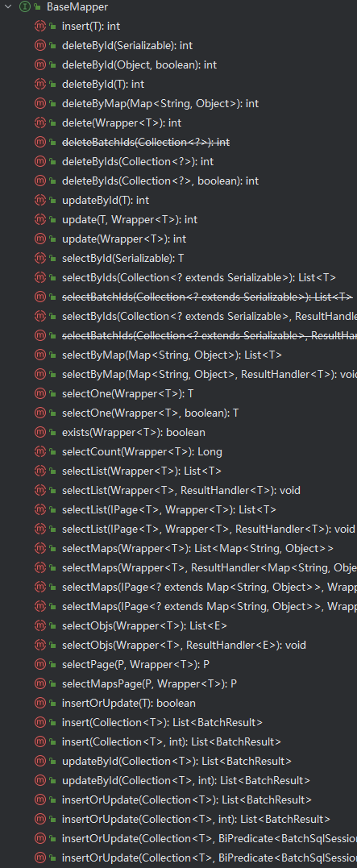Select 'insert(Collection<T>): List<BatchResult>' method
357x868 pixels.
(x=162, y=722)
